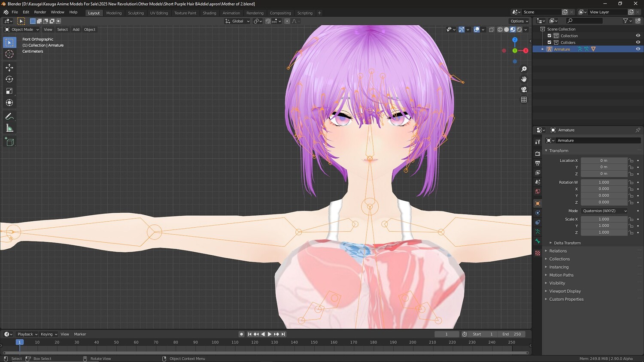
Task: Choose the combined Transform tool
Action: pos(9,103)
